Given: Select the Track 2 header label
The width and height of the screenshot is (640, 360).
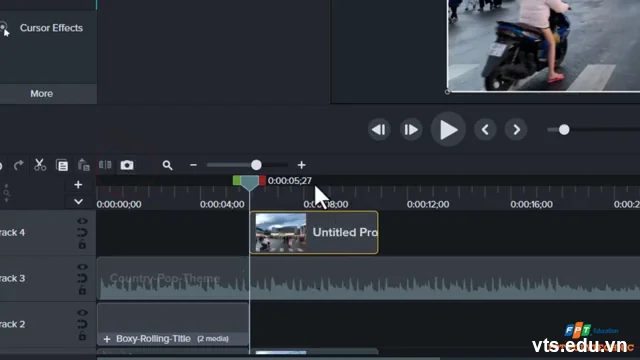Looking at the screenshot, I should click(12, 324).
